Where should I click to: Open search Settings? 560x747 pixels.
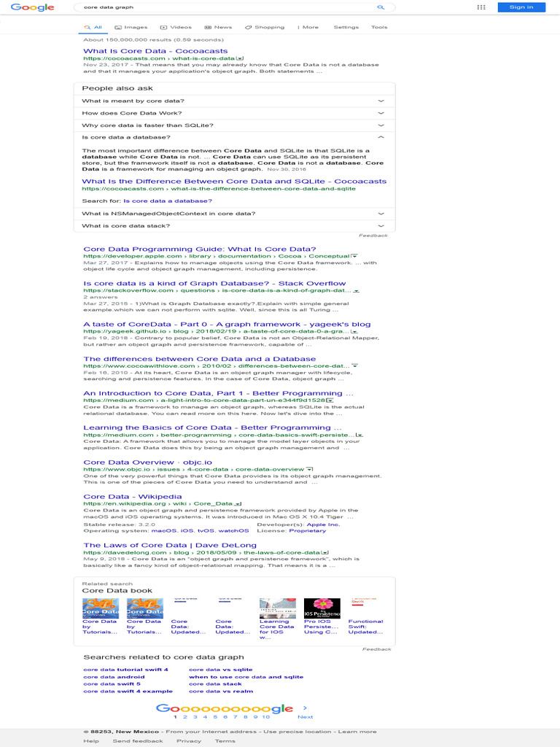346,27
